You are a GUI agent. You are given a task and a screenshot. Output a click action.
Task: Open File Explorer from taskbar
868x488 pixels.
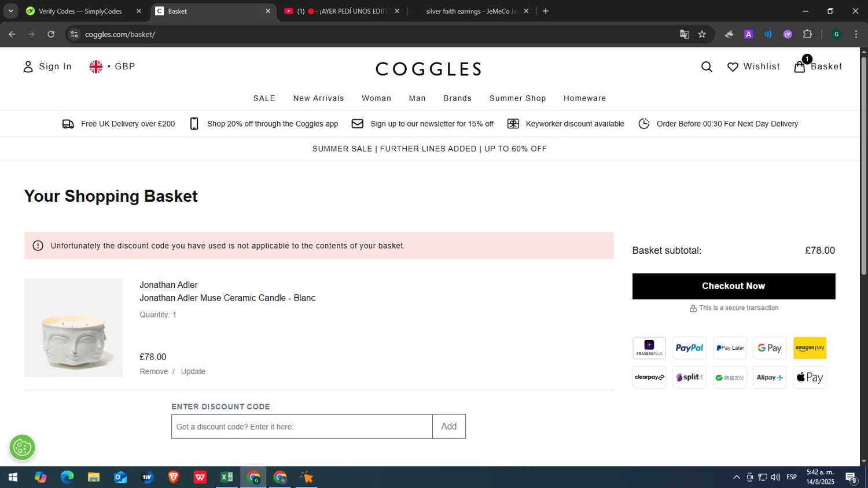94,478
